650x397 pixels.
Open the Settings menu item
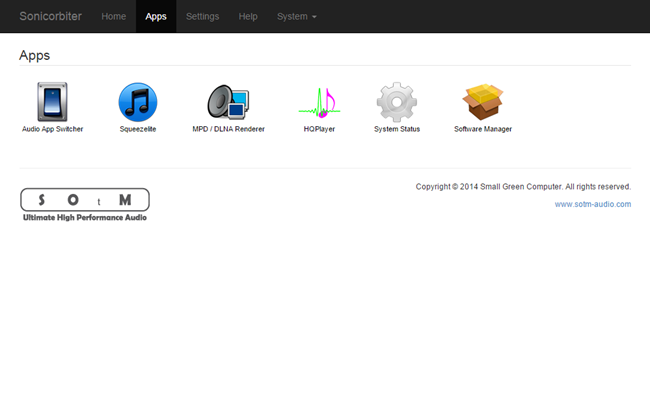tap(202, 17)
